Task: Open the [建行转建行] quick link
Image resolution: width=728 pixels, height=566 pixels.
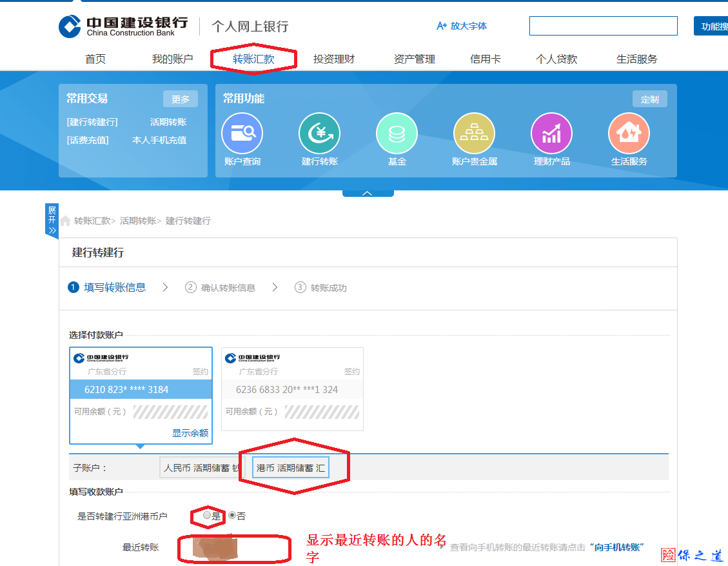Action: click(x=92, y=122)
